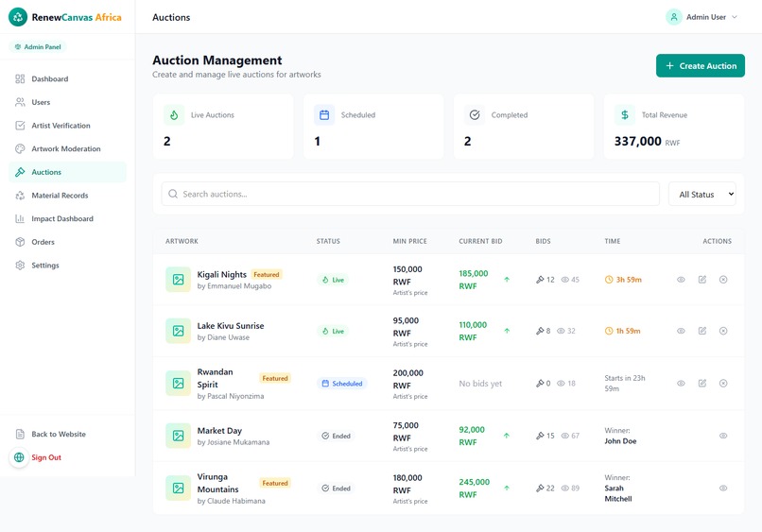Click the 3h 59m timer clock icon
762x532 pixels.
[x=609, y=280]
